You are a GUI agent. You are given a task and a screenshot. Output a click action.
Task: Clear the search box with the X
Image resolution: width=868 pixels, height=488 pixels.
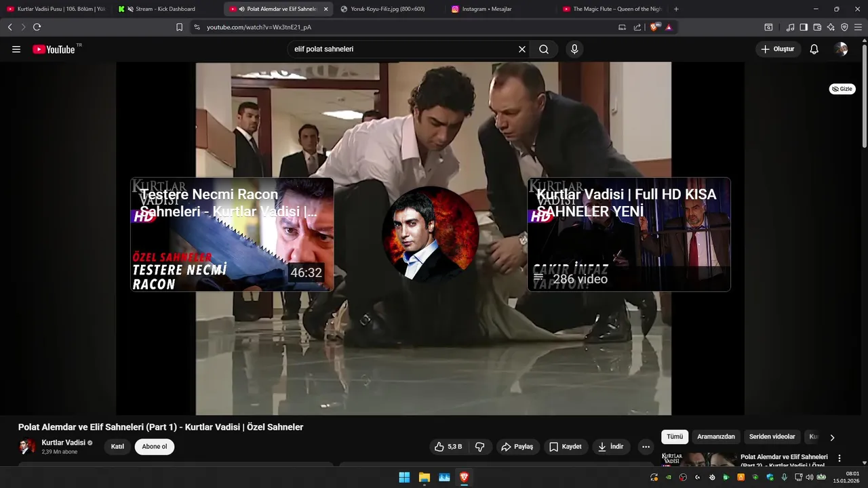click(522, 49)
